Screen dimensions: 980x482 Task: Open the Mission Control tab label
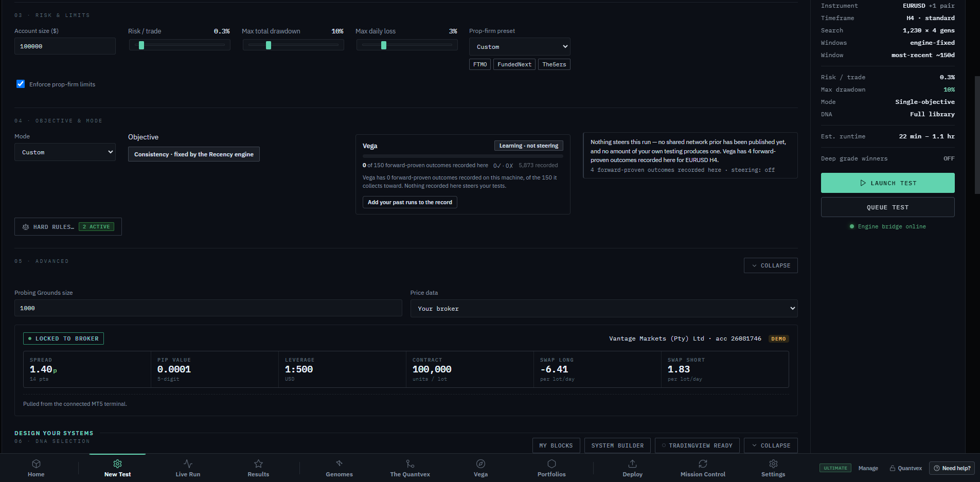point(703,474)
